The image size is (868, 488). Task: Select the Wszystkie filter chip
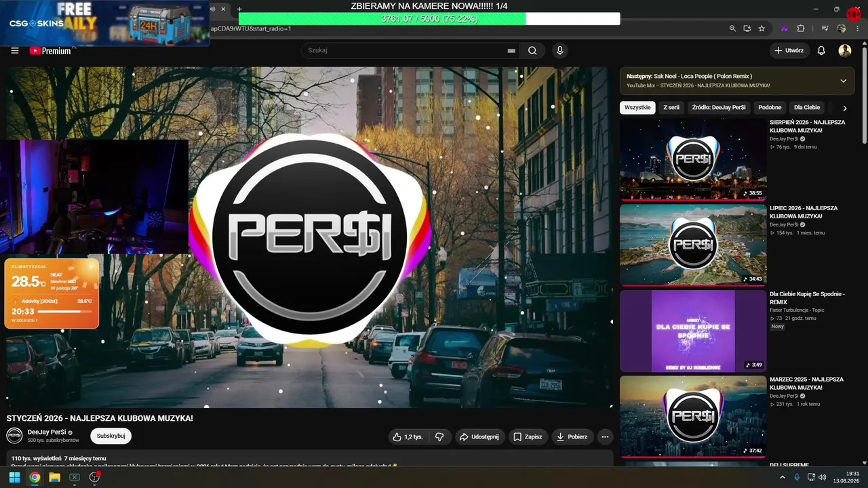(x=637, y=108)
